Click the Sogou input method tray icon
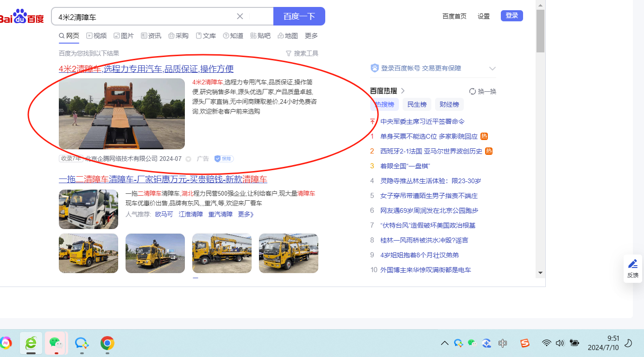Image resolution: width=644 pixels, height=357 pixels. [x=524, y=343]
